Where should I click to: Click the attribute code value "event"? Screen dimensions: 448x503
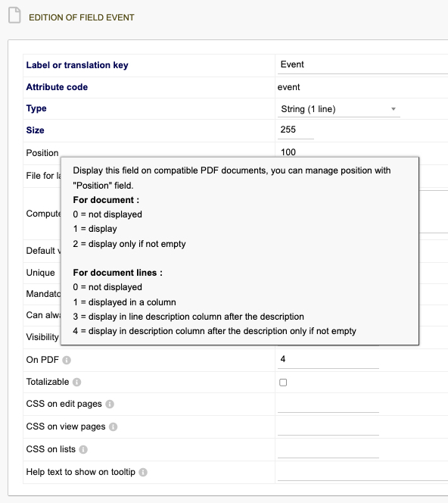pyautogui.click(x=289, y=87)
